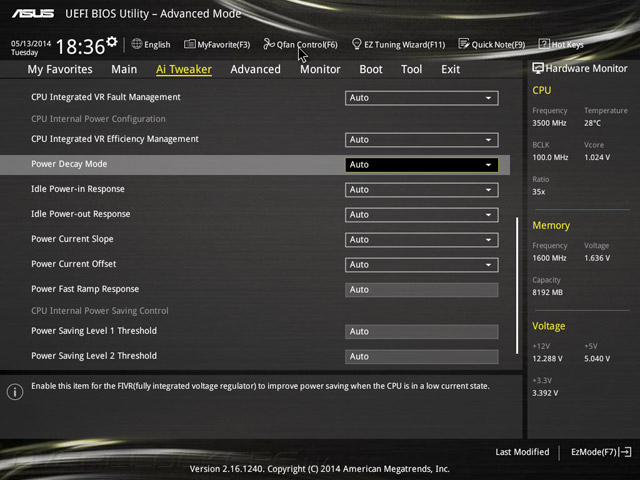Show Hot Keys help
The height and width of the screenshot is (480, 640).
coord(561,44)
